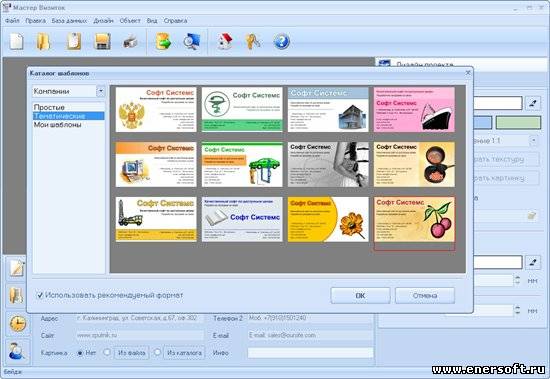550x379 pixels.
Task: Click the choose texture button in right panel
Action: click(x=506, y=159)
